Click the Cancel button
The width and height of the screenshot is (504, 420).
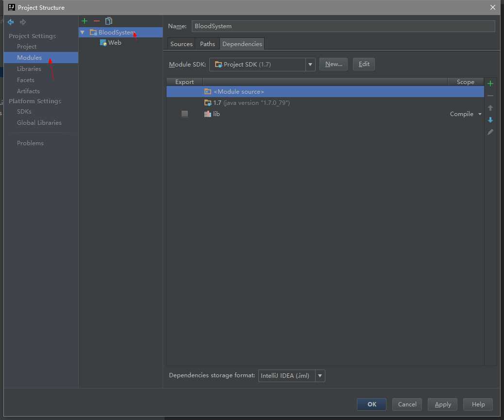click(407, 404)
